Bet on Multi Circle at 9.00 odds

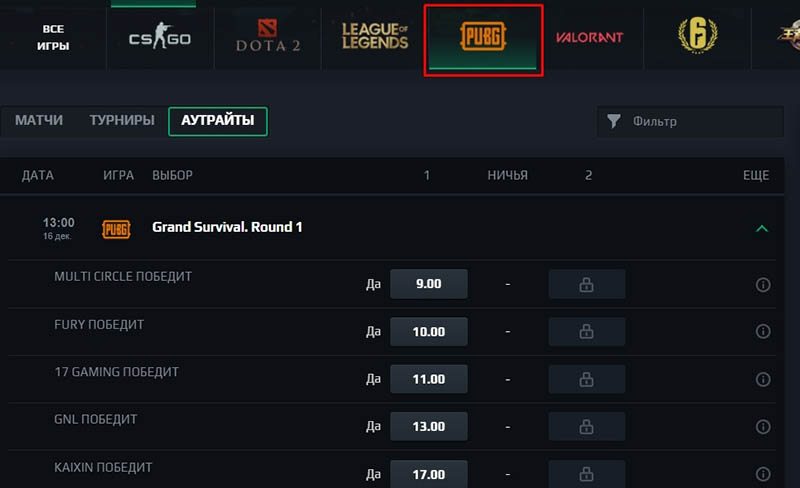(x=429, y=284)
